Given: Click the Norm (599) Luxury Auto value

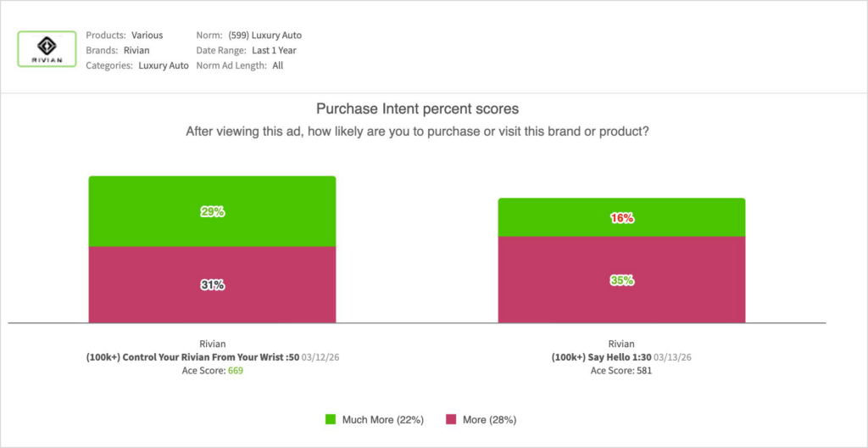Looking at the screenshot, I should click(264, 36).
